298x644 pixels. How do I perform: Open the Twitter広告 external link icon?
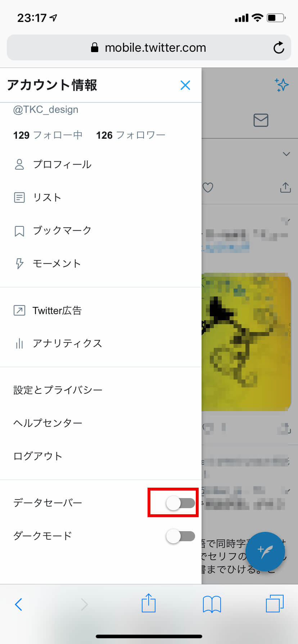pos(19,310)
